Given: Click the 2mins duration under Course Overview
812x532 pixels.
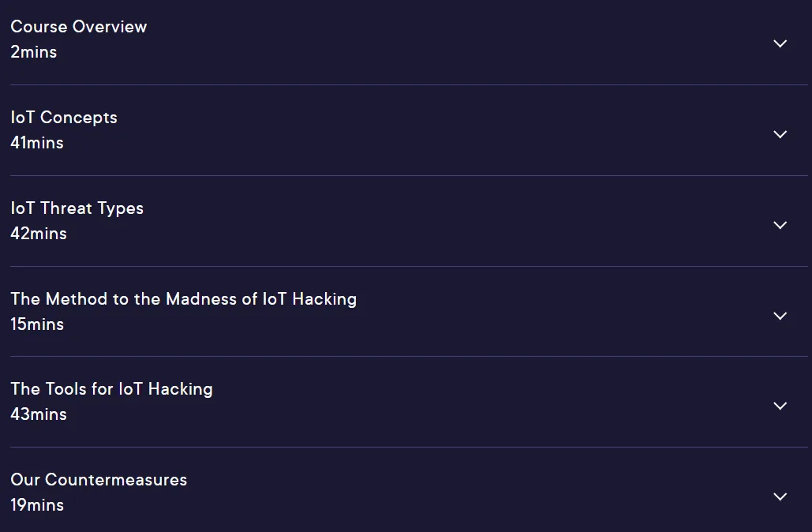Looking at the screenshot, I should point(34,52).
